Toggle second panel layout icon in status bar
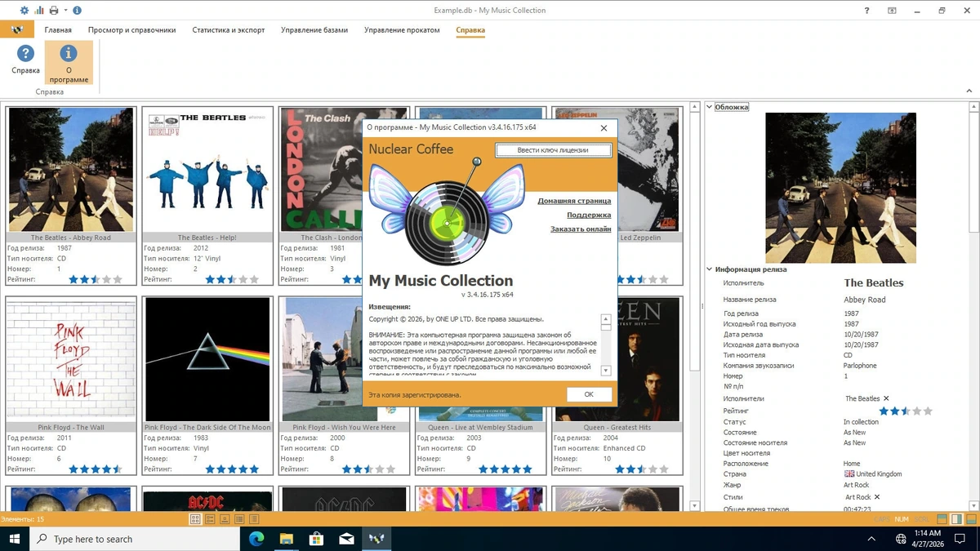Image resolution: width=980 pixels, height=551 pixels. click(x=955, y=519)
